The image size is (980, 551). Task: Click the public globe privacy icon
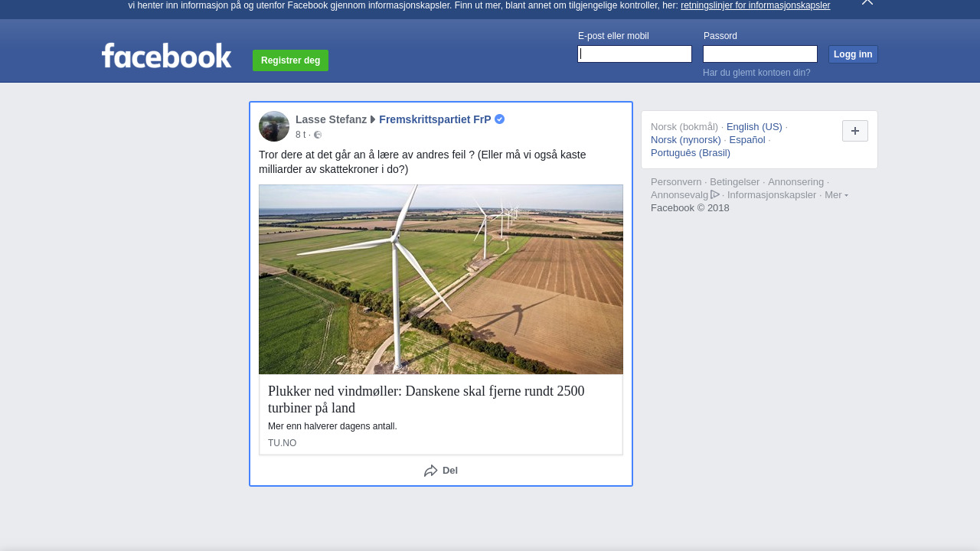[318, 135]
